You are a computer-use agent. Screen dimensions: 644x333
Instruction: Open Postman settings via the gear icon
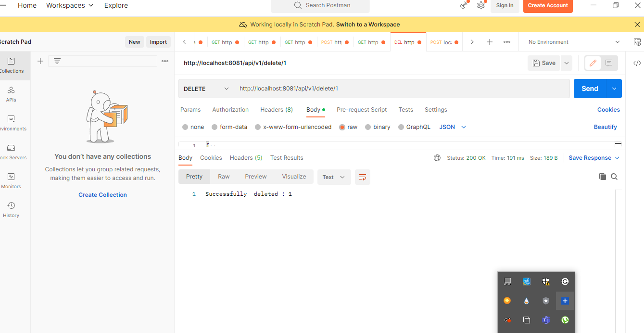(480, 5)
